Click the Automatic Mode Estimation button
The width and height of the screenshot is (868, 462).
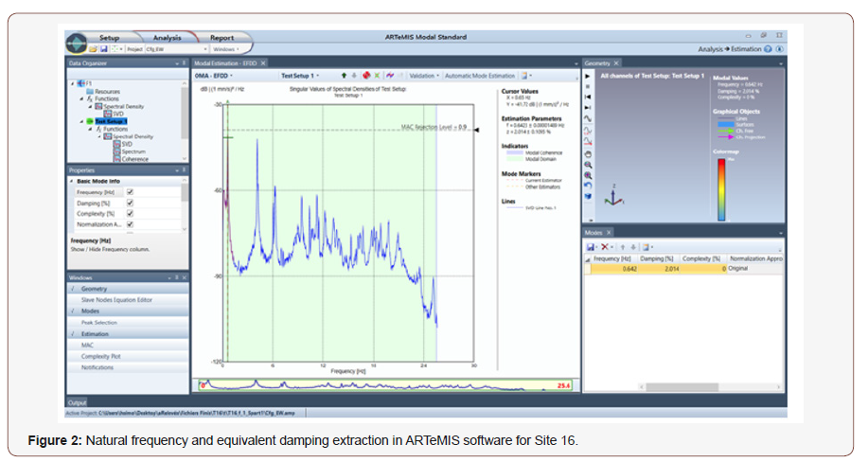(x=479, y=75)
